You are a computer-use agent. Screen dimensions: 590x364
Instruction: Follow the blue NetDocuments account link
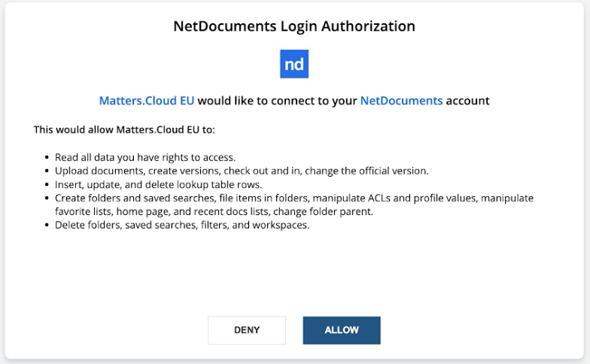[401, 101]
